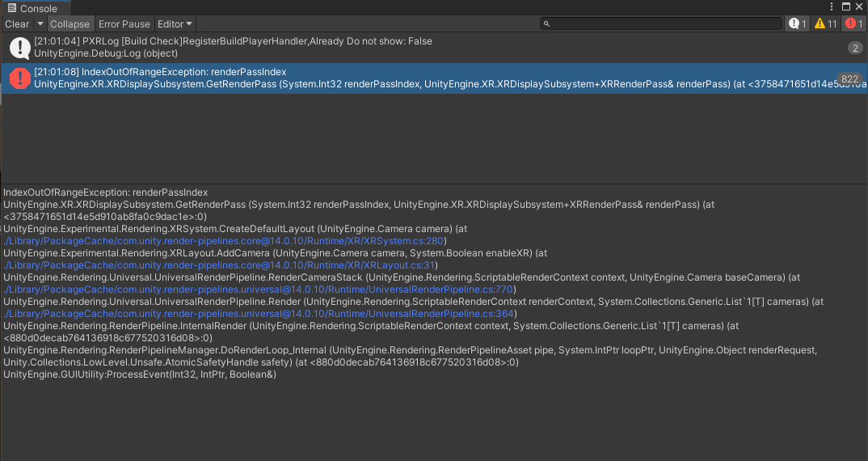Screen dimensions: 868x461
Task: Select the IndexOutOfRangeException error entry
Action: [434, 78]
